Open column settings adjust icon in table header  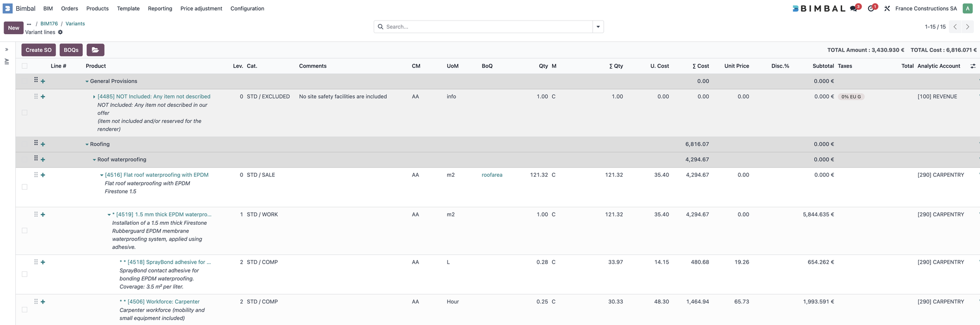(x=972, y=66)
